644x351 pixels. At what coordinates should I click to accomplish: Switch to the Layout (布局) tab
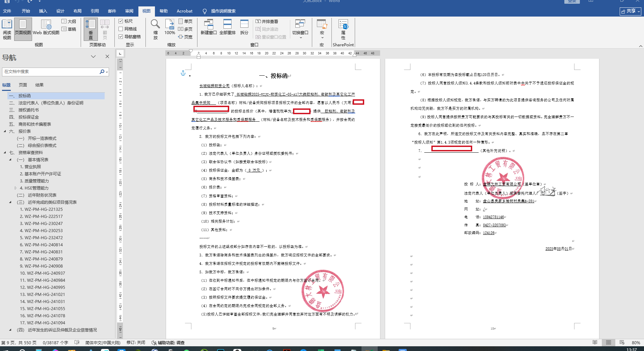tap(78, 11)
